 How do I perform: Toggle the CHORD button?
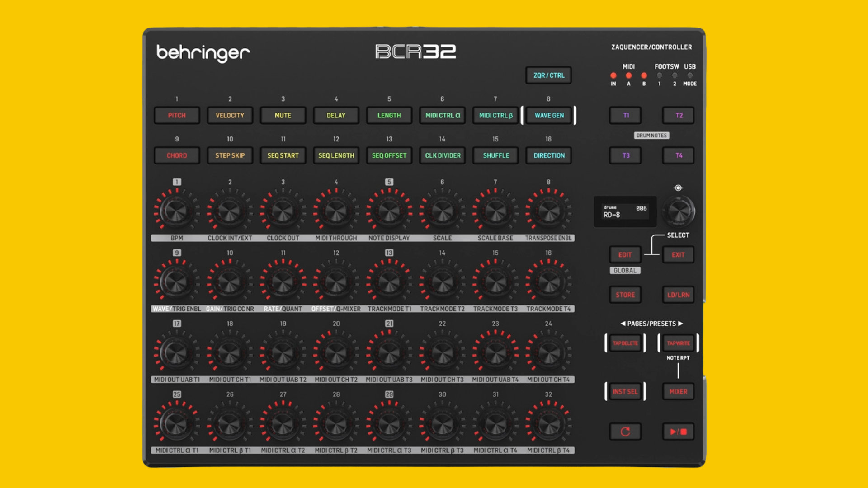(x=177, y=155)
